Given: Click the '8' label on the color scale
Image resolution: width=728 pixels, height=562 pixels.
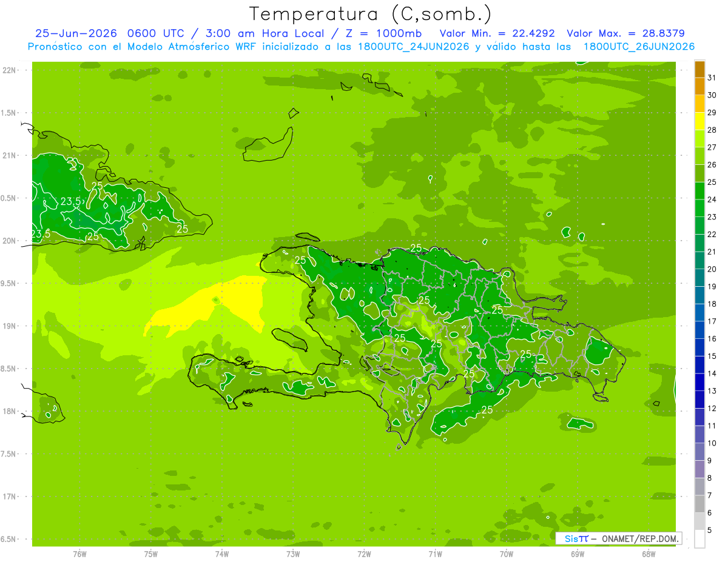Looking at the screenshot, I should (x=710, y=478).
